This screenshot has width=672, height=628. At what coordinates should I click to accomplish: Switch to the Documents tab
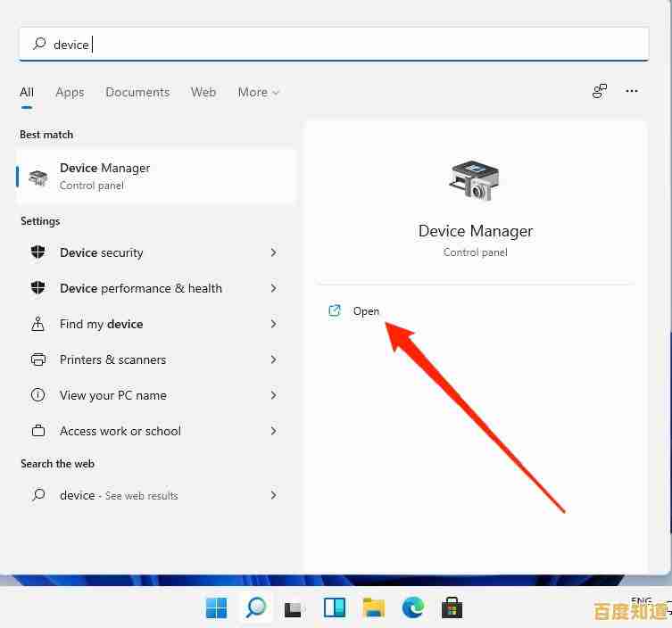pos(137,92)
